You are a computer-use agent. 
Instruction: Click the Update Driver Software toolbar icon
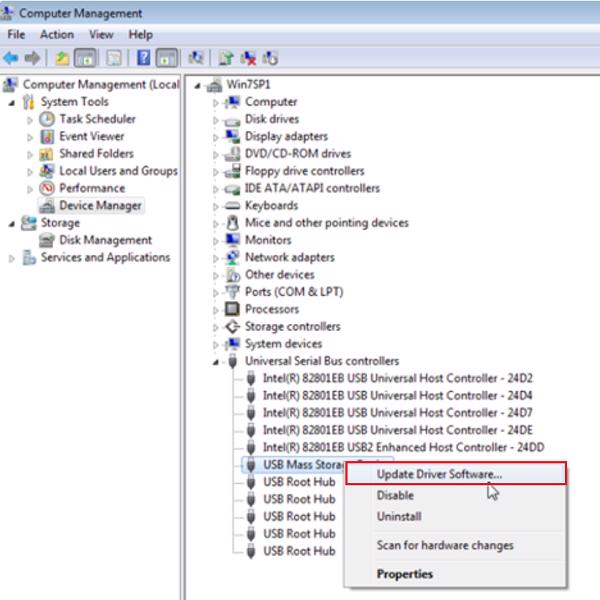[227, 58]
